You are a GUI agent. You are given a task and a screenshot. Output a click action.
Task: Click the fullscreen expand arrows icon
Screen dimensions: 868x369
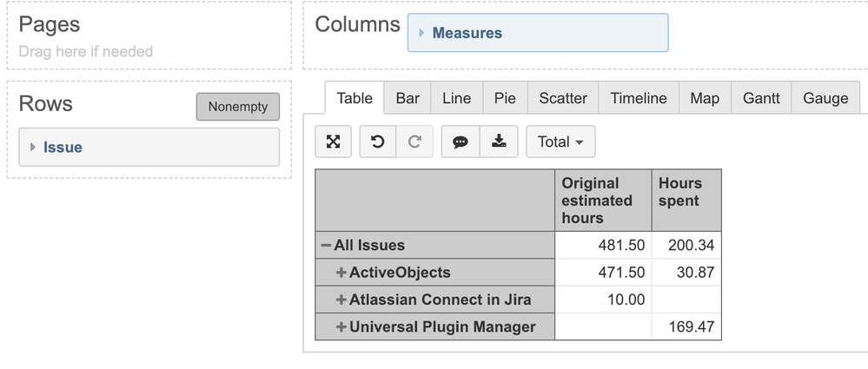click(333, 142)
